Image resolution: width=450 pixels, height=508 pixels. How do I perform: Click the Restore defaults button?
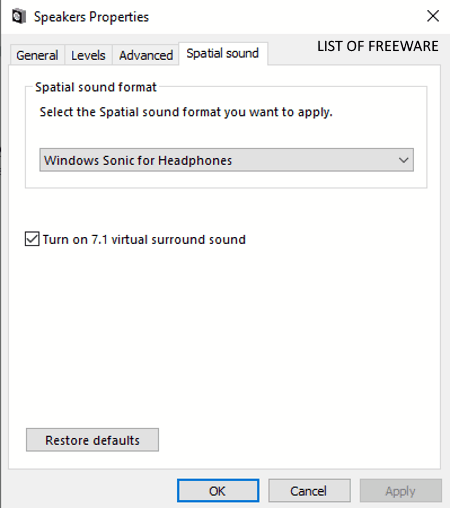(x=92, y=440)
